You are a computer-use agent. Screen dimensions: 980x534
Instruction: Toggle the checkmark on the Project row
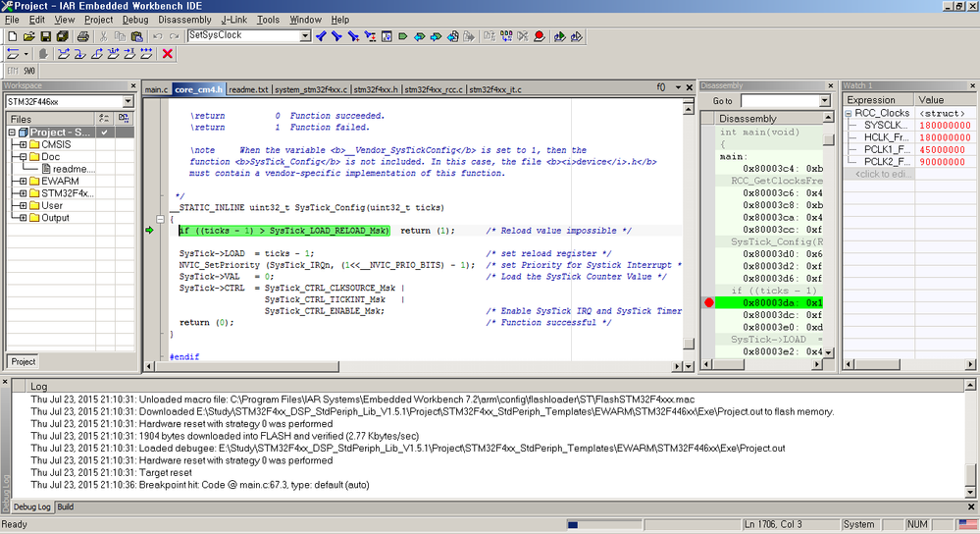(104, 132)
